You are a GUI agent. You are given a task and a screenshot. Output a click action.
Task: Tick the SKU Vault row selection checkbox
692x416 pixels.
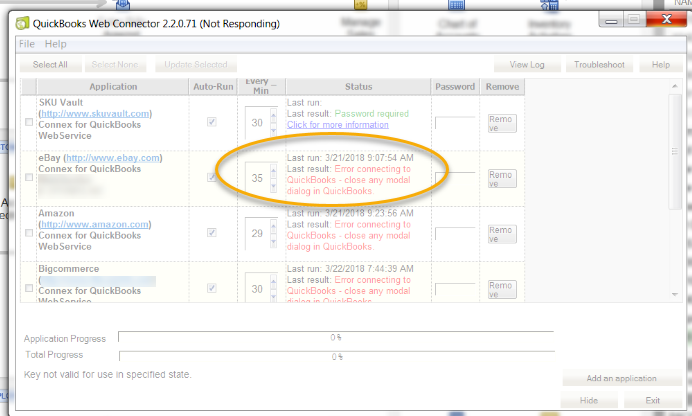29,122
